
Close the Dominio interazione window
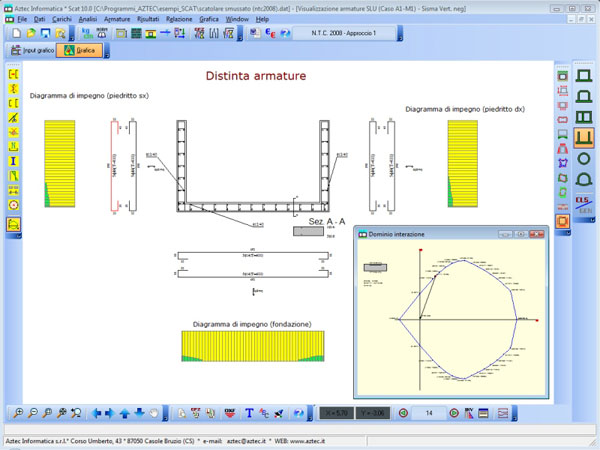point(537,234)
